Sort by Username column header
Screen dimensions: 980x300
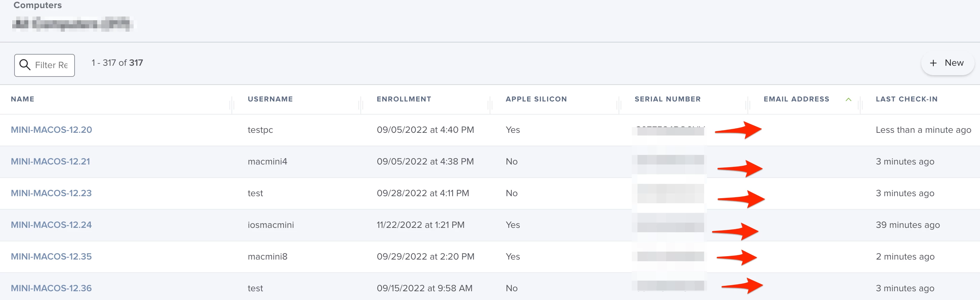coord(270,99)
